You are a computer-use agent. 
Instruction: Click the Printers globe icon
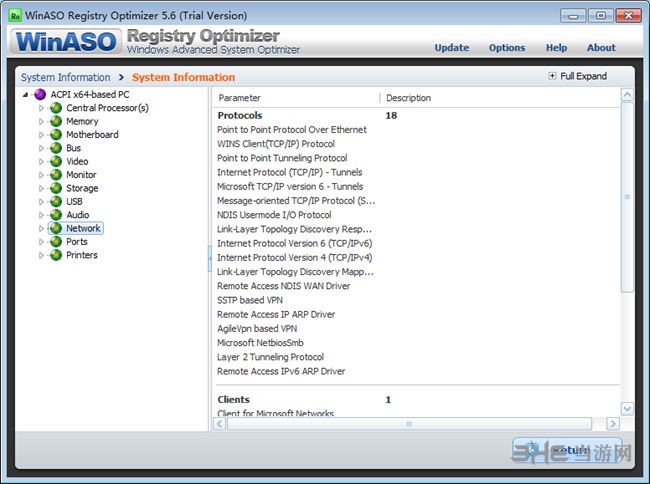point(56,255)
